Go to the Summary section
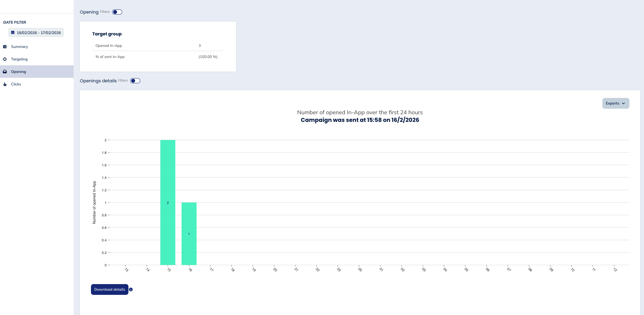The width and height of the screenshot is (644, 315). click(x=19, y=47)
